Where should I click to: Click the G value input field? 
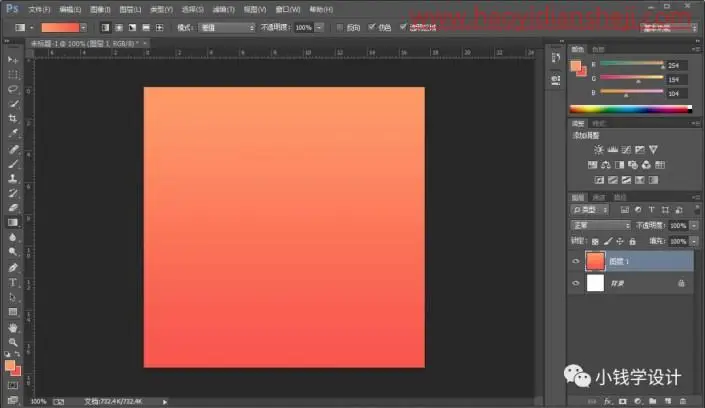pyautogui.click(x=677, y=80)
